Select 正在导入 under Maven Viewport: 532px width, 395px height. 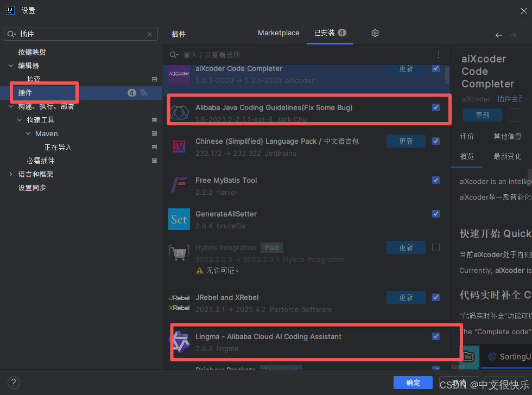[x=58, y=147]
